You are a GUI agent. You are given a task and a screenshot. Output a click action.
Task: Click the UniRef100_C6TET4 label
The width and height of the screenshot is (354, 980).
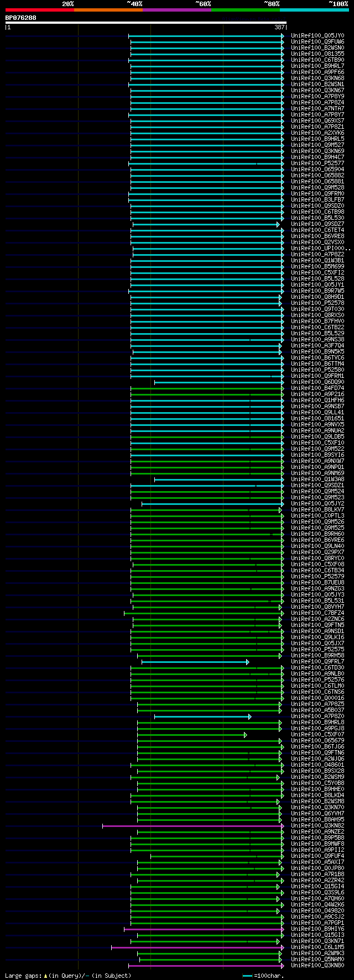(317, 230)
